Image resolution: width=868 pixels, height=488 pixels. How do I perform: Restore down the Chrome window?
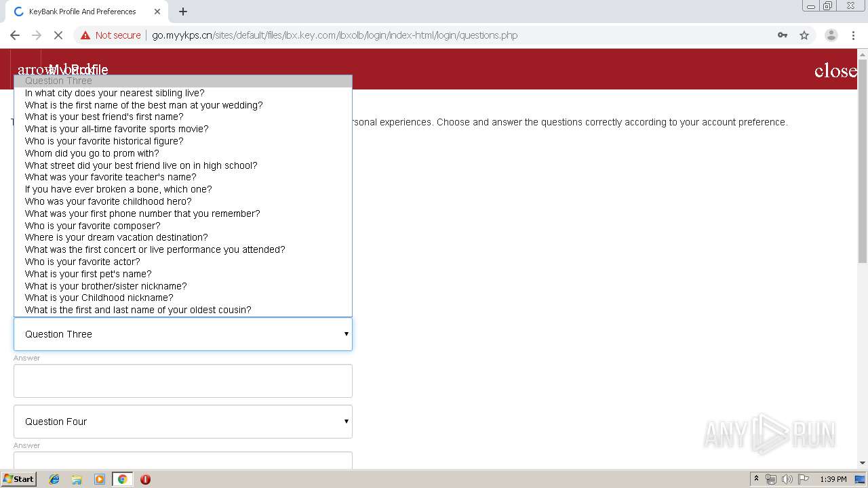pyautogui.click(x=828, y=6)
